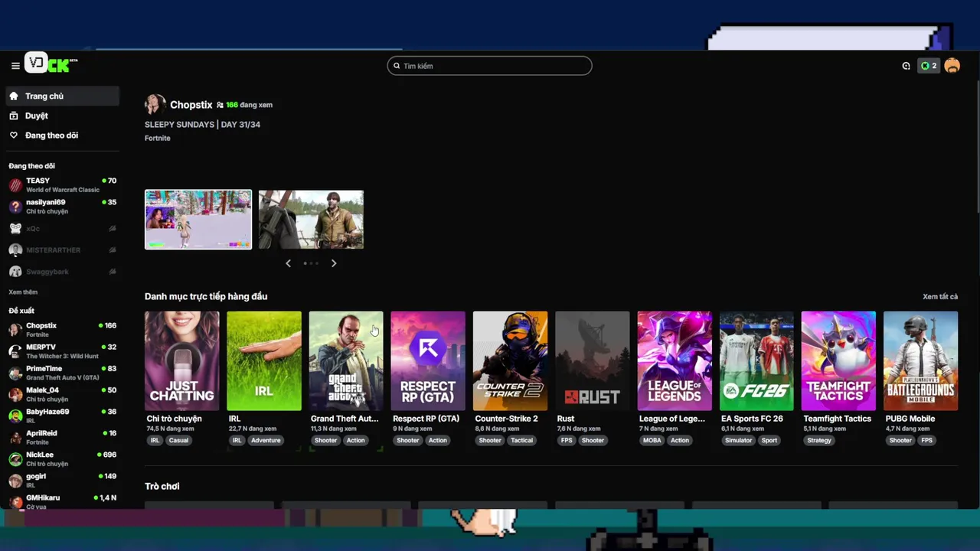The width and height of the screenshot is (980, 551).
Task: Click Shooter tag under PUBG Mobile
Action: (900, 440)
